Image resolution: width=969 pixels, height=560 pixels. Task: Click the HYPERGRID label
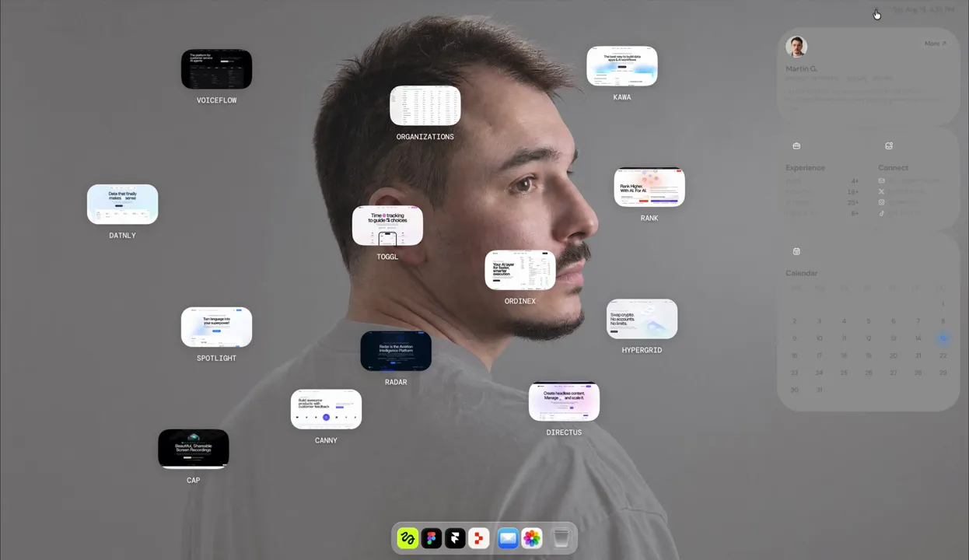click(x=642, y=350)
